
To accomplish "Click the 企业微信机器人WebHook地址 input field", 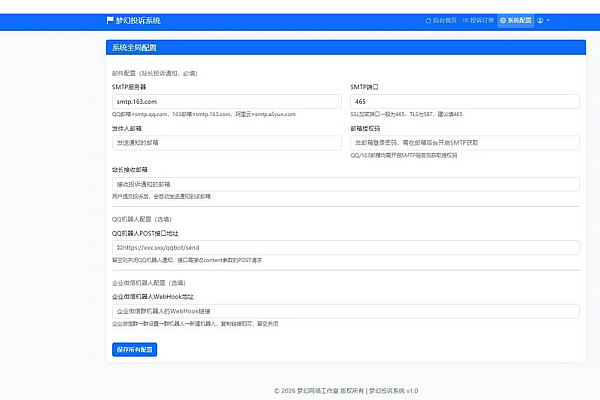I will click(346, 311).
